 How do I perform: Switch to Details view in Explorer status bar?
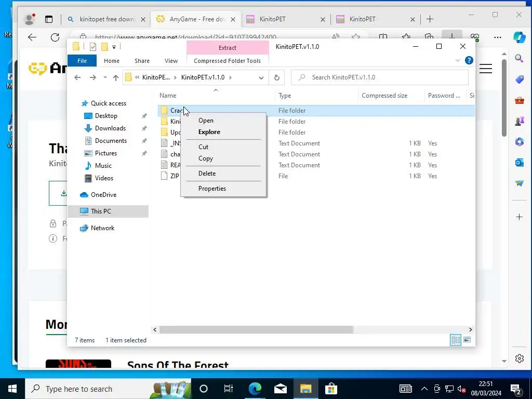click(455, 340)
